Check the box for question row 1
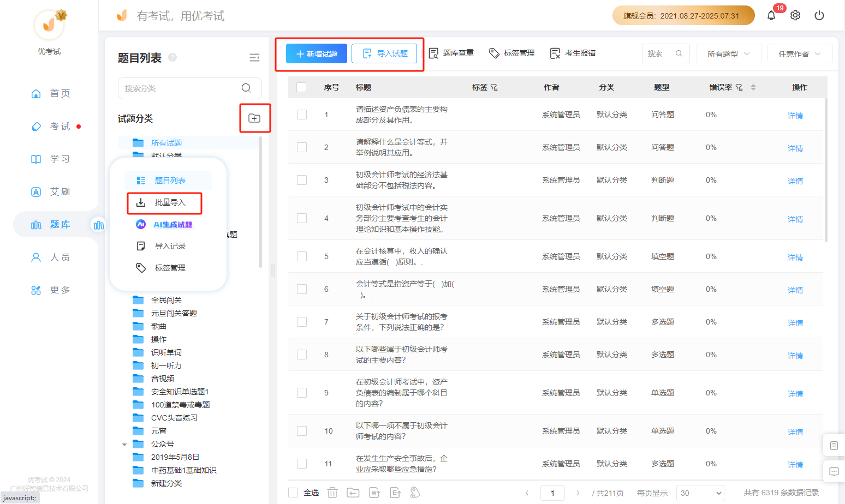The image size is (845, 504). tap(302, 115)
